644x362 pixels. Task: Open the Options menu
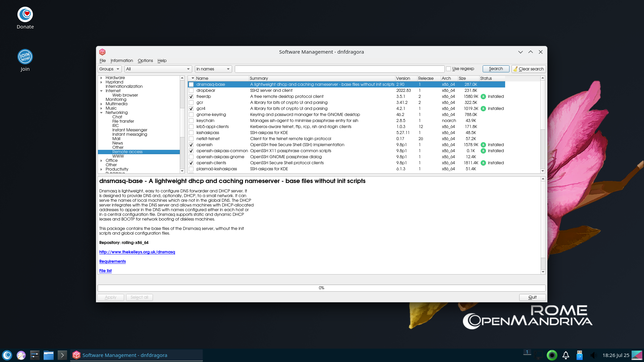click(x=145, y=61)
